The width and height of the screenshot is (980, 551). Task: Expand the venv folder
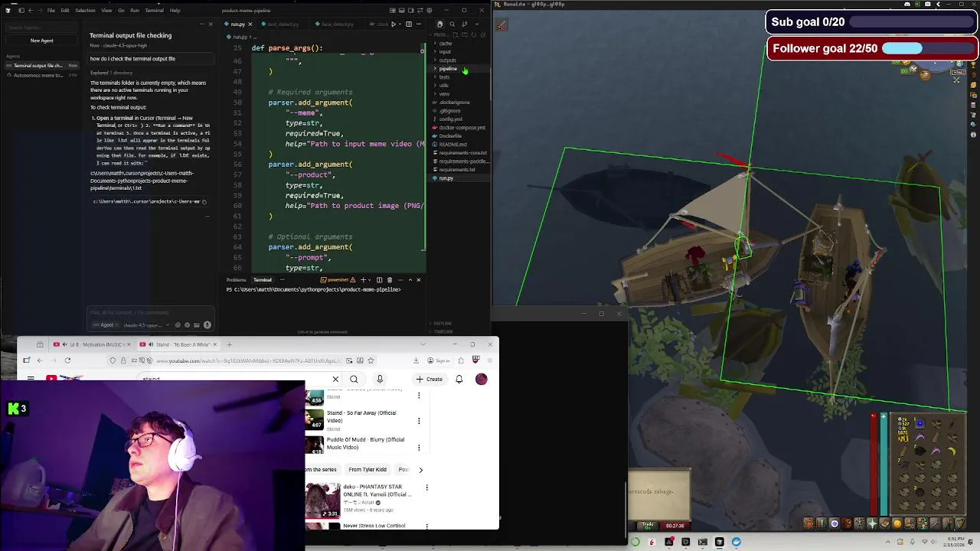(444, 94)
